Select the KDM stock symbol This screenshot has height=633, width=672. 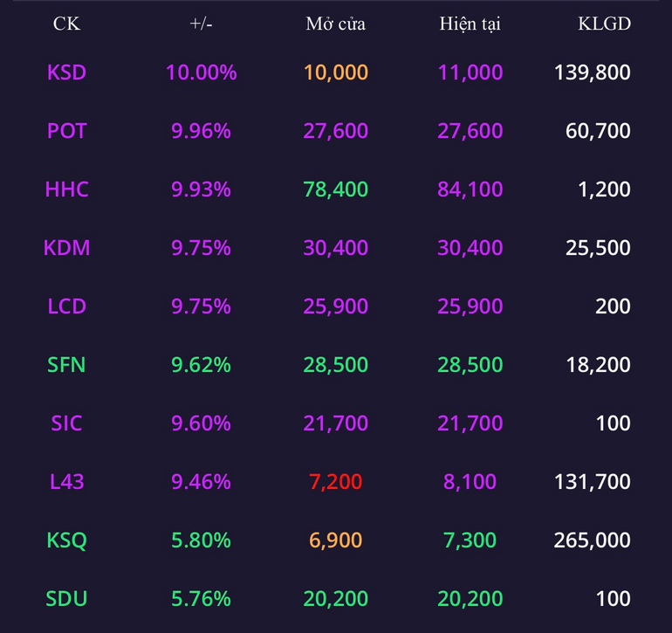[x=66, y=247]
